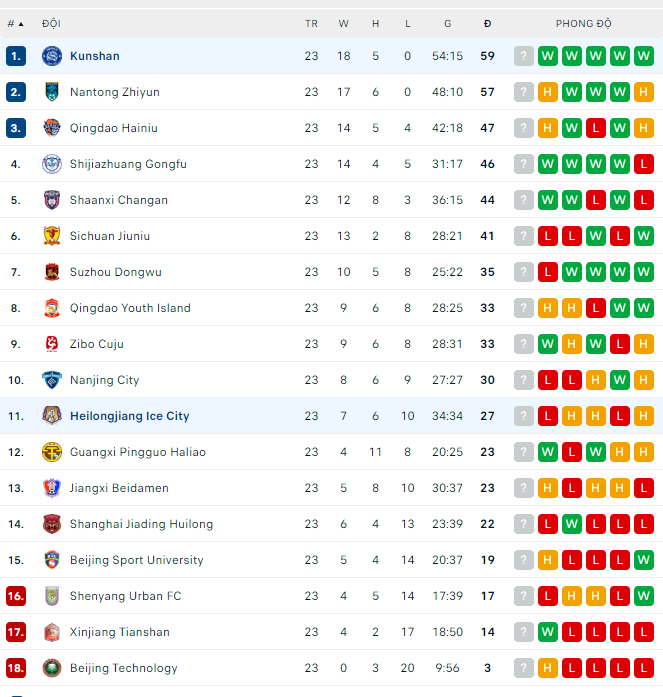
Task: Click the Zibo Cuju club crest
Action: [52, 344]
